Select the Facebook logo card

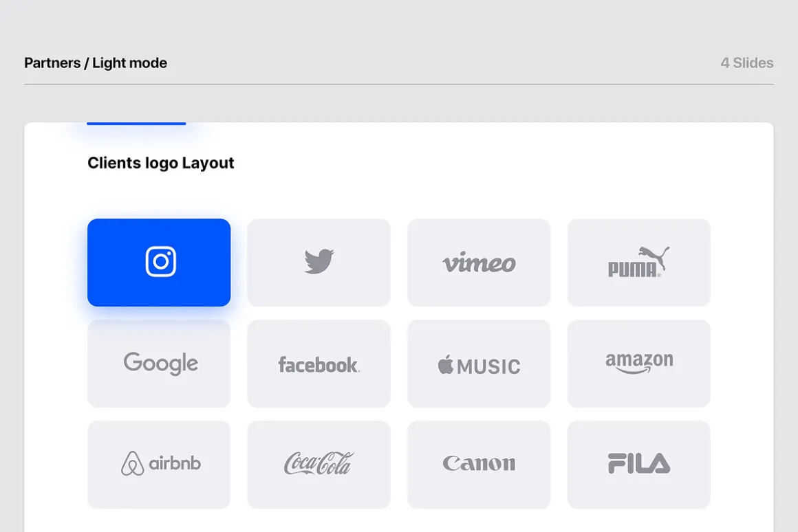(319, 364)
